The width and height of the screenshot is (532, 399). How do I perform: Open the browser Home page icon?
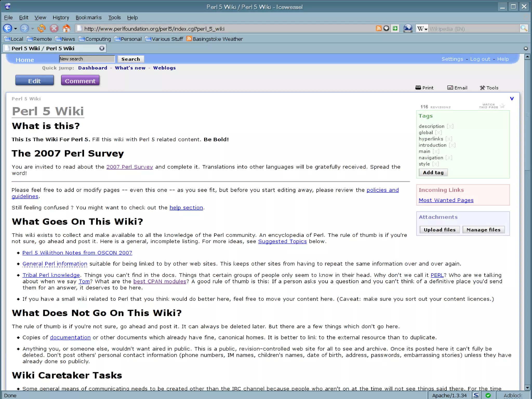coord(66,28)
